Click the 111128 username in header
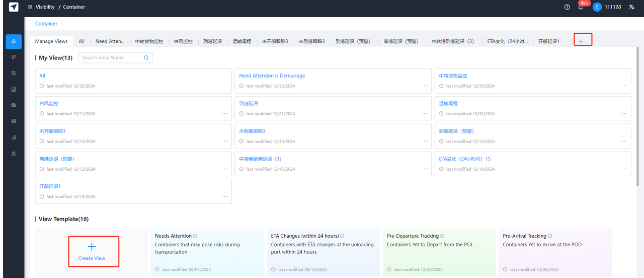 click(613, 7)
